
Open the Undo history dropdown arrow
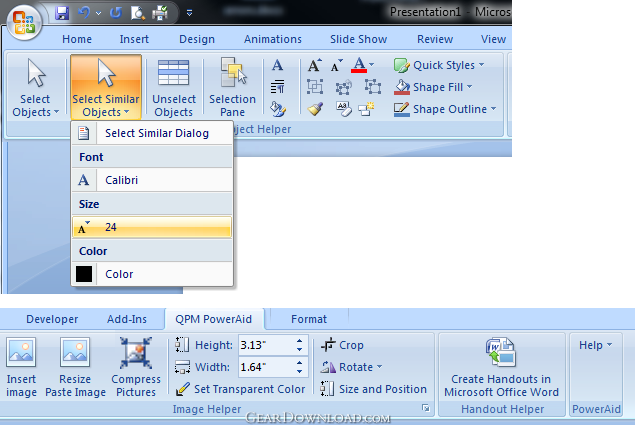[98, 13]
